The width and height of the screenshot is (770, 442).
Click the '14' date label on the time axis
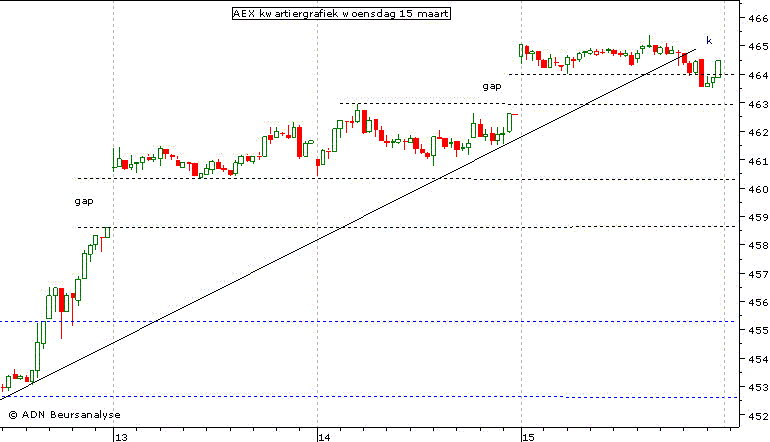[x=325, y=437]
